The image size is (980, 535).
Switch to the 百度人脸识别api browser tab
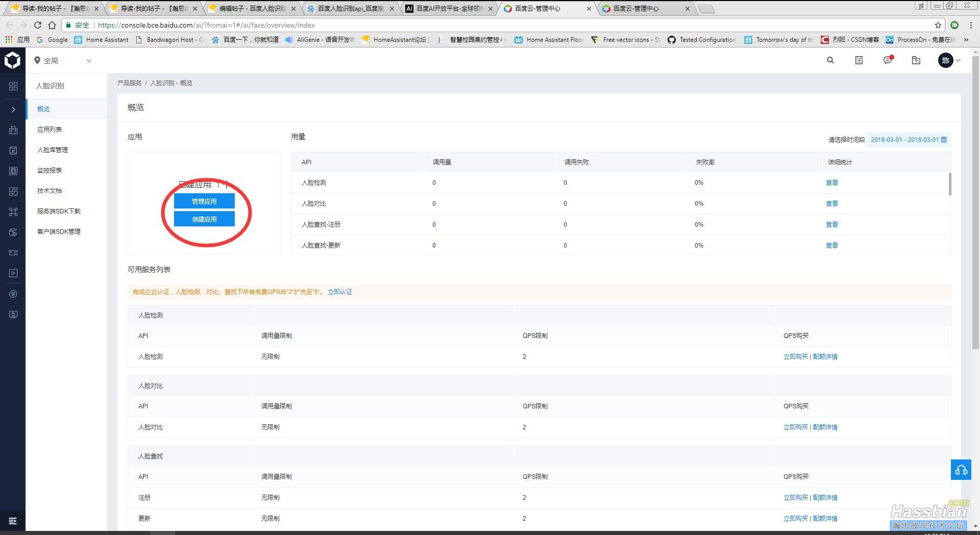tap(351, 8)
